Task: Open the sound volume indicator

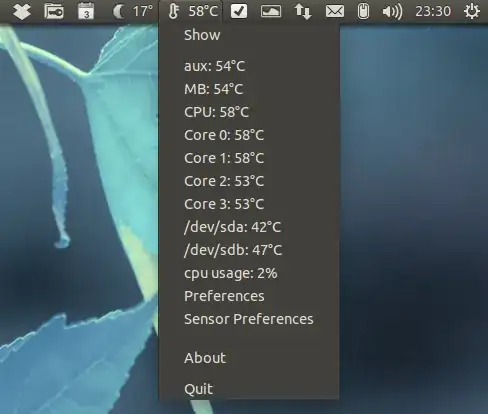Action: pyautogui.click(x=392, y=12)
